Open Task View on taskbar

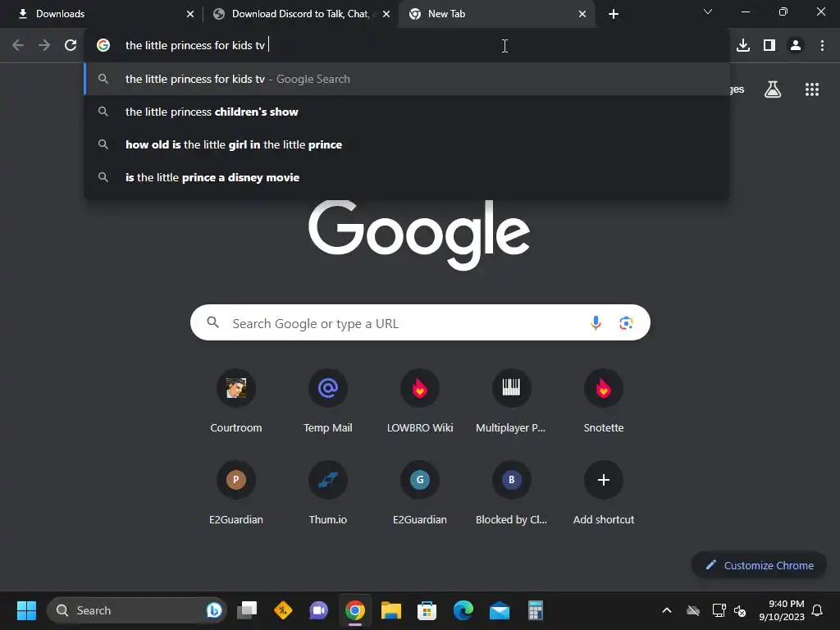[x=247, y=610]
